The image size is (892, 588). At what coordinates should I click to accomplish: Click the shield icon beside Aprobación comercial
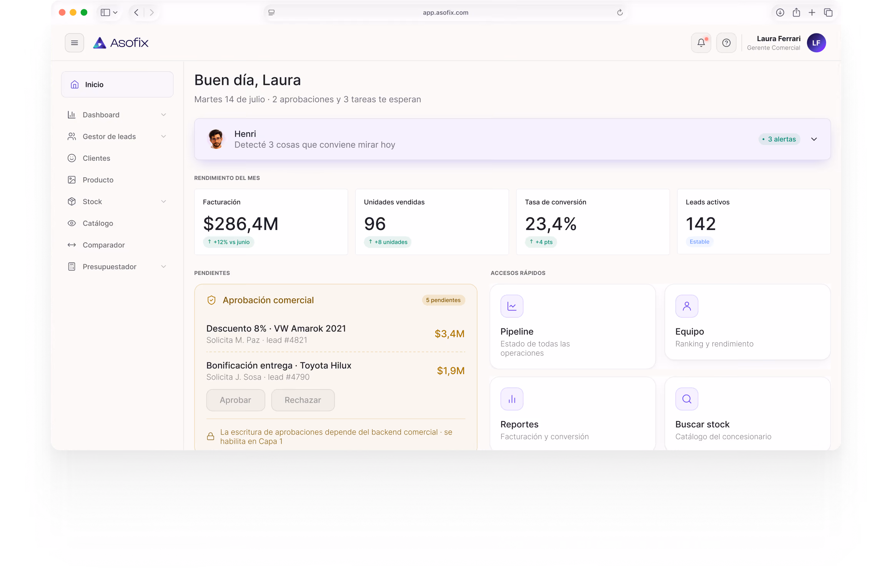(211, 300)
